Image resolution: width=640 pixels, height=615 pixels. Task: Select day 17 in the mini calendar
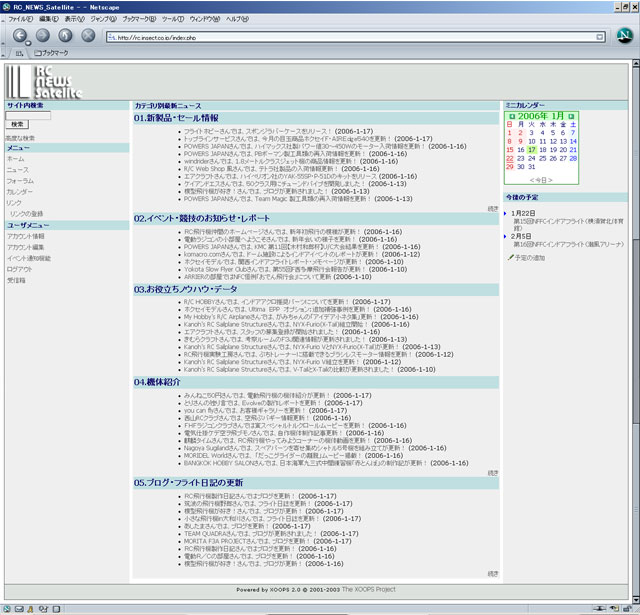point(532,149)
